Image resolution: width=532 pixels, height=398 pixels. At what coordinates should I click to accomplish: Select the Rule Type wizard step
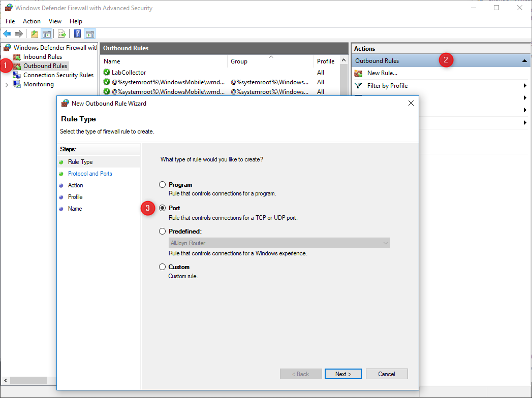pyautogui.click(x=80, y=162)
